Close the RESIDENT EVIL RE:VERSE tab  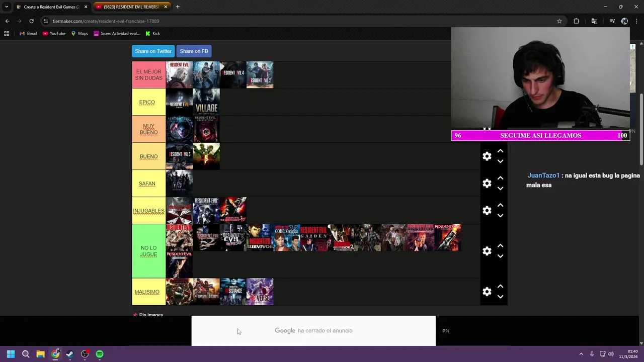coord(166,7)
